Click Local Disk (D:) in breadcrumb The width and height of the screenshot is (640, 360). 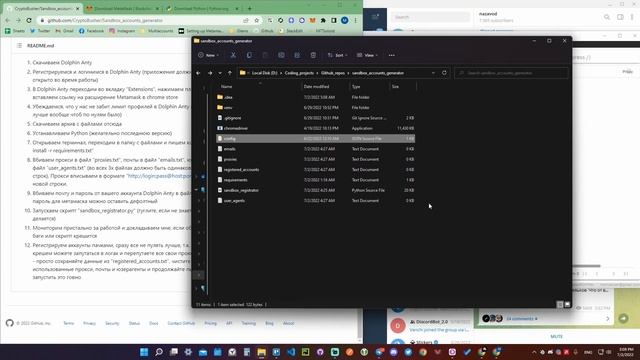[x=264, y=73]
